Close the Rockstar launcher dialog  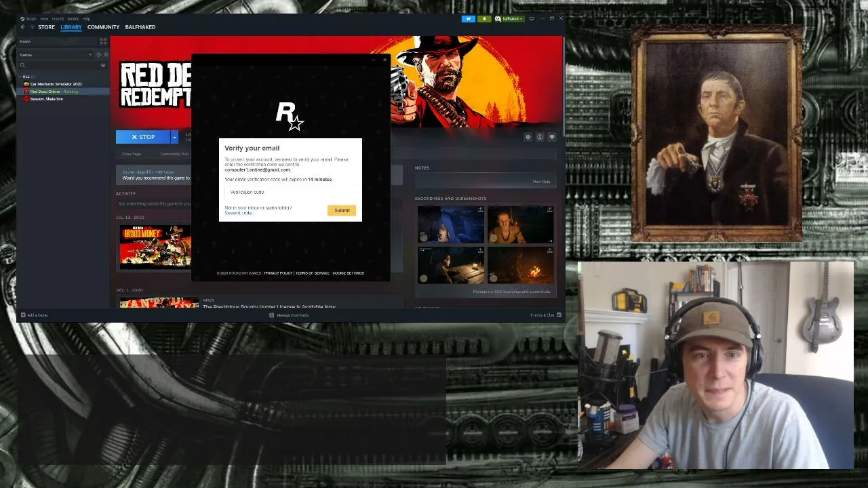pos(384,60)
